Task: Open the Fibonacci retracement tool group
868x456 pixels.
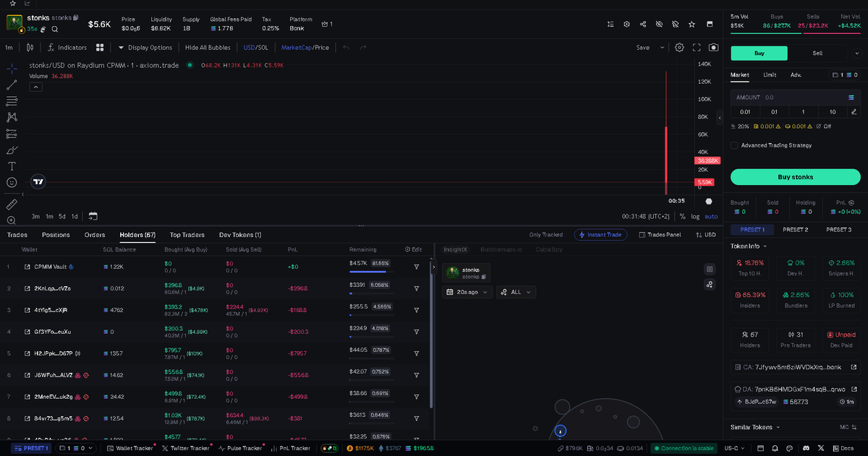Action: point(12,101)
